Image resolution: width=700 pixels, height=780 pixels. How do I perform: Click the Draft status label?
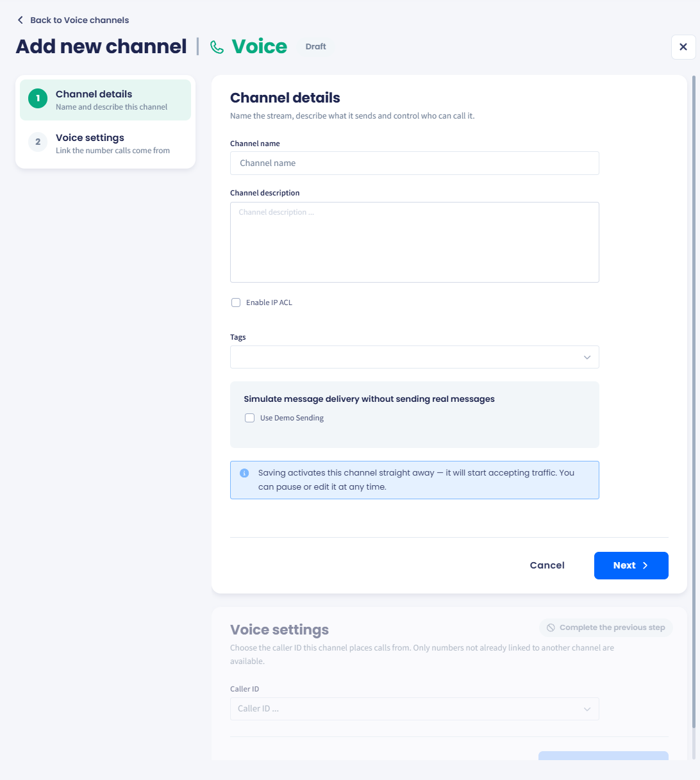coord(316,46)
